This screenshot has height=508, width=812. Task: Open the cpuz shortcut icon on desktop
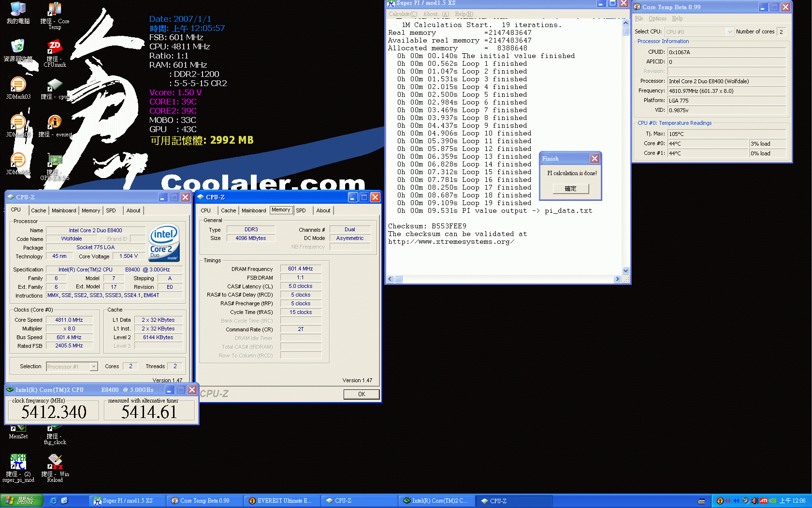coord(55,88)
